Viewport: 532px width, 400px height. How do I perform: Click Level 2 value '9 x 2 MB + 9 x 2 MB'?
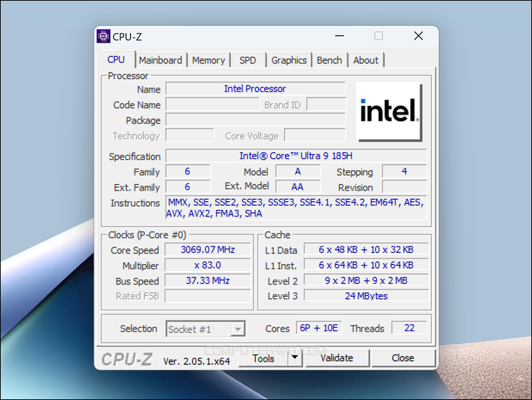(x=366, y=281)
